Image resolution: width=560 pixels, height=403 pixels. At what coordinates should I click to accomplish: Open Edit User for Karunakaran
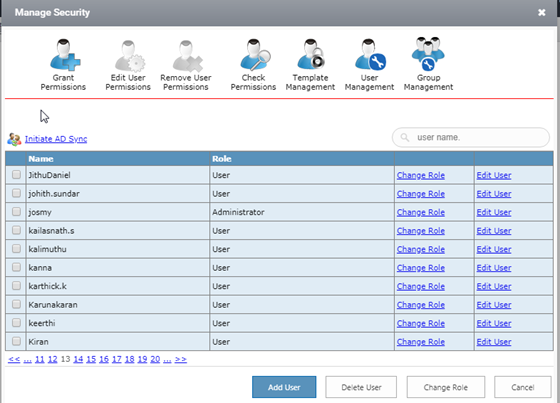coord(494,305)
